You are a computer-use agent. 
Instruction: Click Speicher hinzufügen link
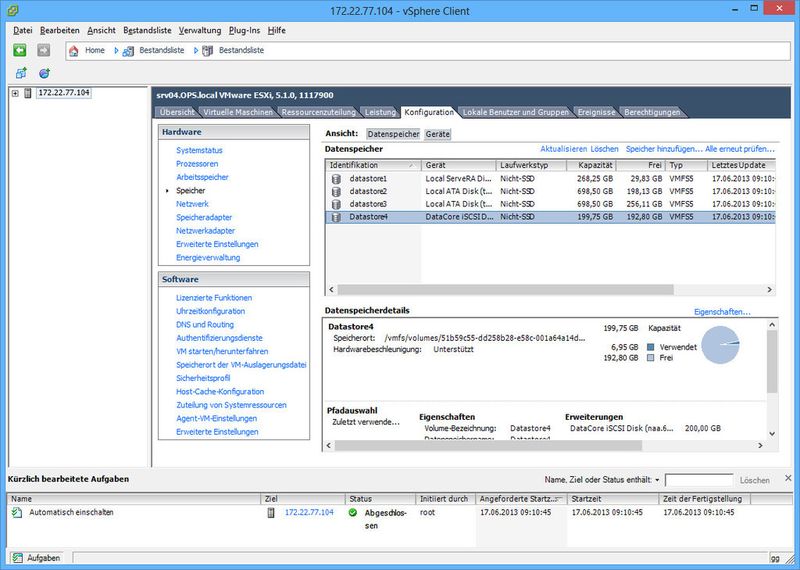click(x=664, y=149)
